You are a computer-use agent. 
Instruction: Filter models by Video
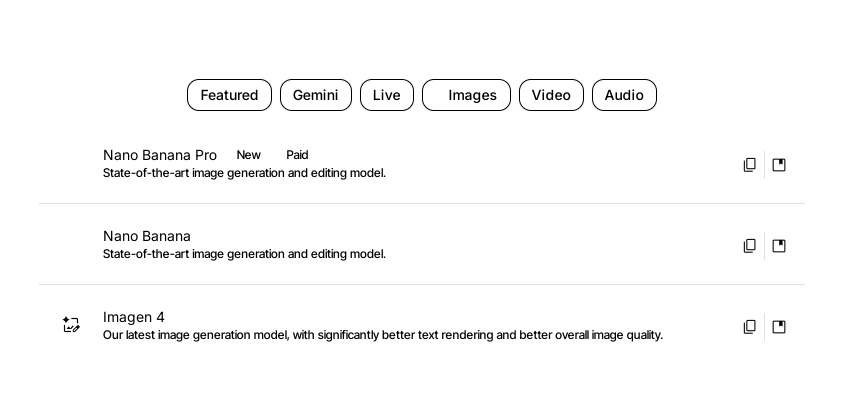point(551,95)
